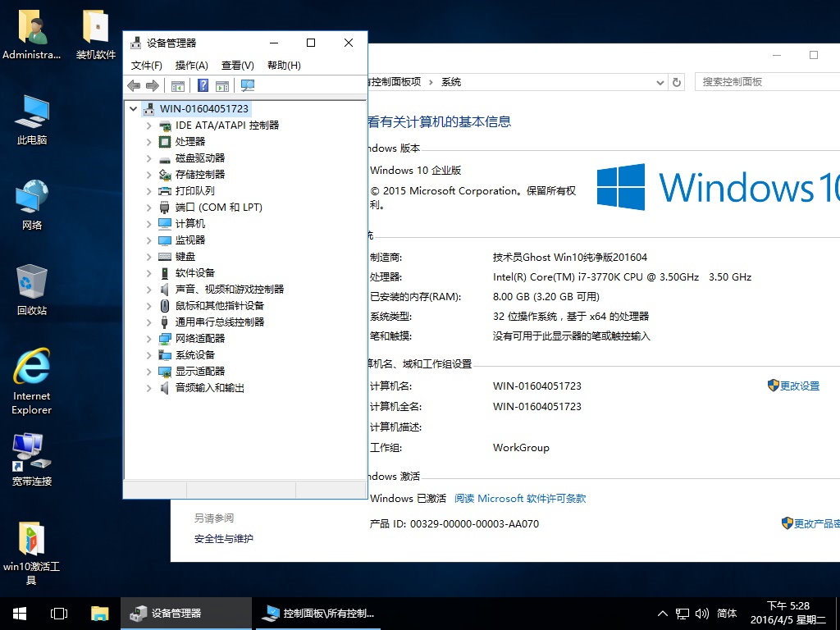The height and width of the screenshot is (630, 840).
Task: Expand the IDE ATA/ATAPI 控制器 node
Action: [x=149, y=126]
